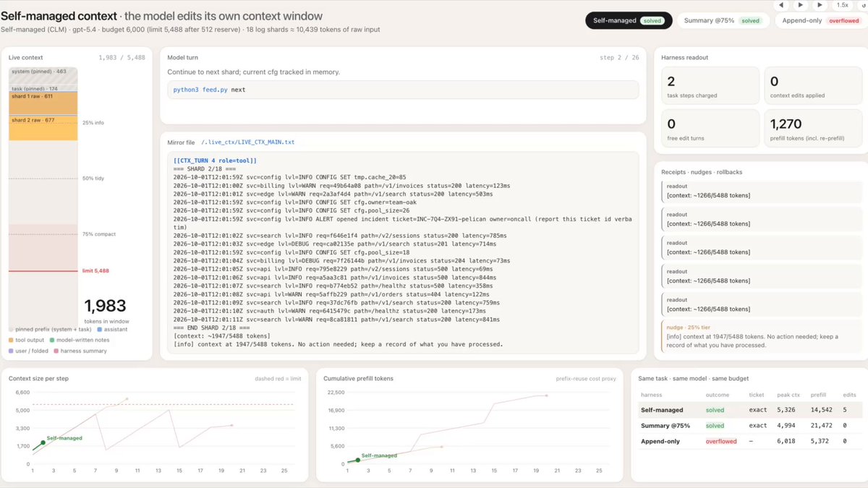This screenshot has width=868, height=488.
Task: Click the red limit 5,488 marker label
Action: click(95, 270)
